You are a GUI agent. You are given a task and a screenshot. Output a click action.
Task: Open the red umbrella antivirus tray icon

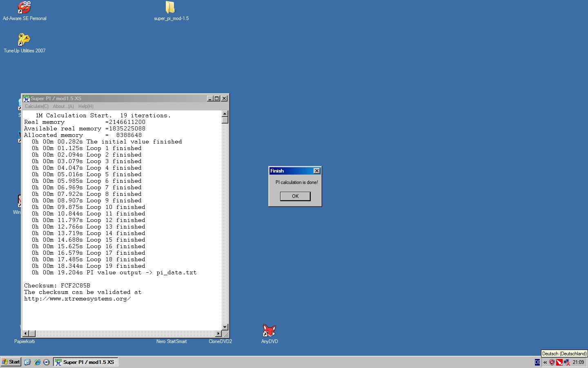coord(559,362)
